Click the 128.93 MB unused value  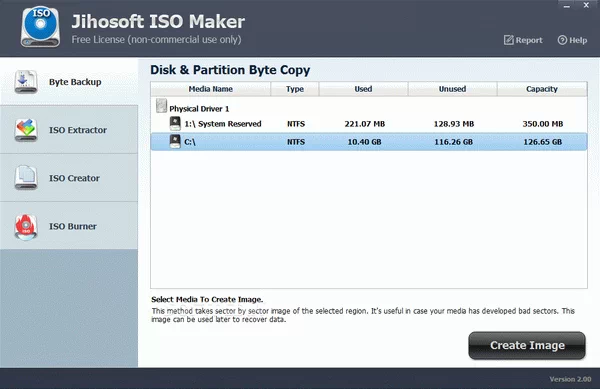coord(453,124)
